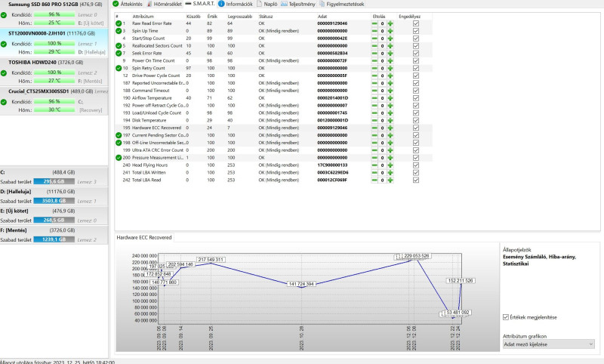Click Hardware ECC Recovered chart tab
The image size is (604, 364).
(x=144, y=237)
